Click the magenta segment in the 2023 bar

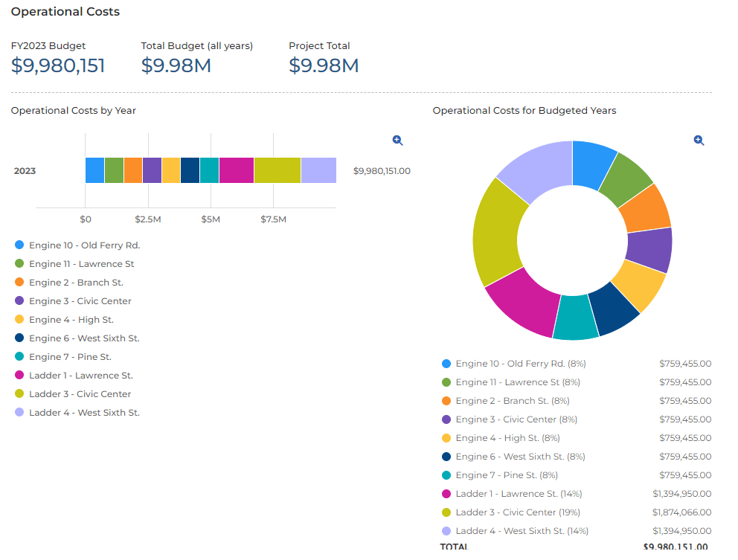point(237,170)
